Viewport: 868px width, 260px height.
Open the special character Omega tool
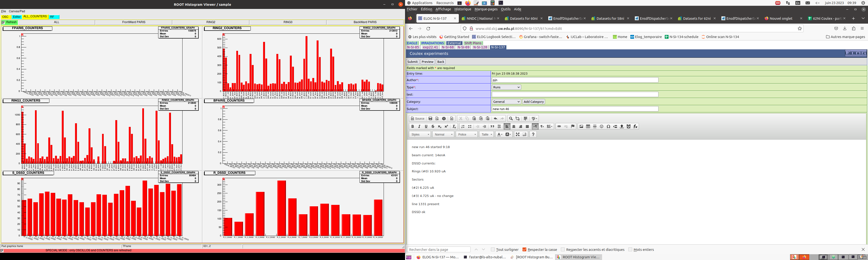(608, 126)
